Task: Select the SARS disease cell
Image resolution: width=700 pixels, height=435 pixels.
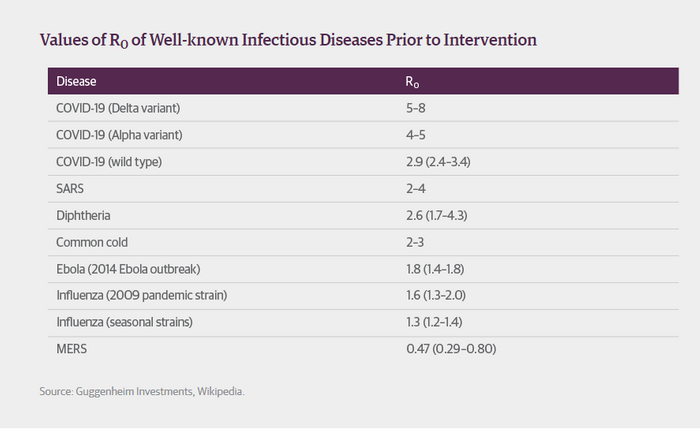Action: [x=70, y=187]
